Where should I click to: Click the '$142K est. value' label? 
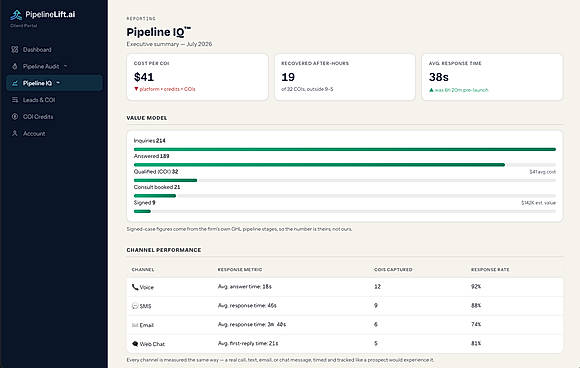point(539,203)
